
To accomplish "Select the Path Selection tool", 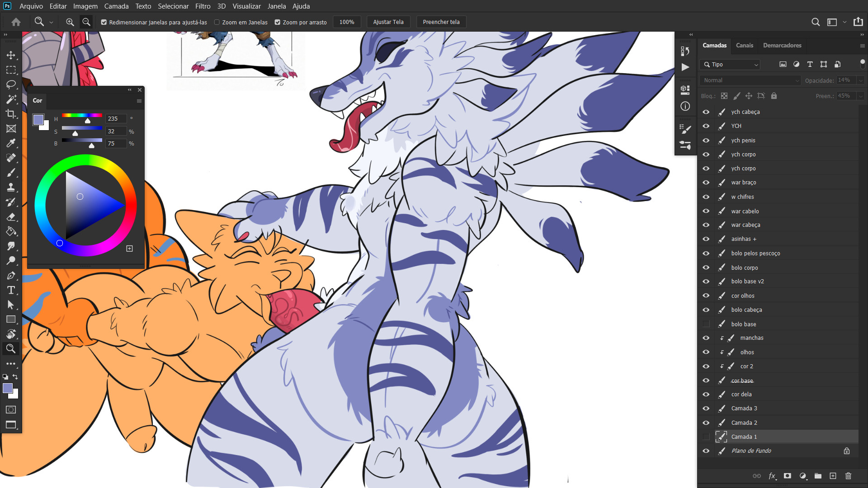I will coord(11,305).
